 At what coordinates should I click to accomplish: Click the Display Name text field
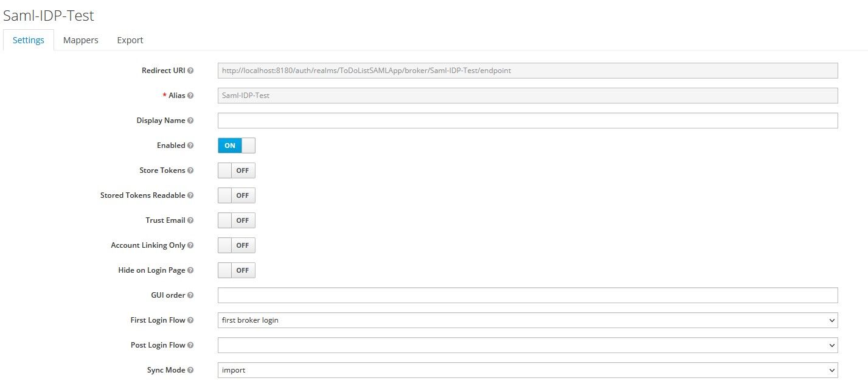527,121
